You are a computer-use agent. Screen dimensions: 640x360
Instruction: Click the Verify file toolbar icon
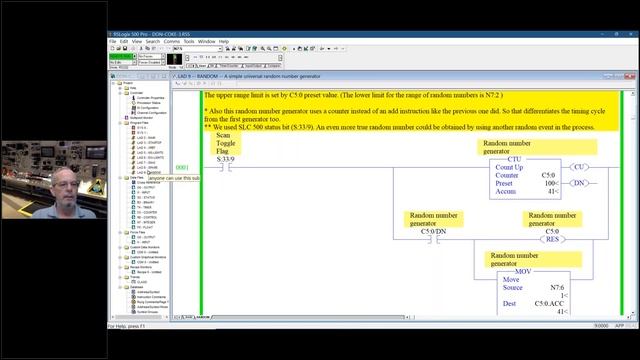point(248,49)
